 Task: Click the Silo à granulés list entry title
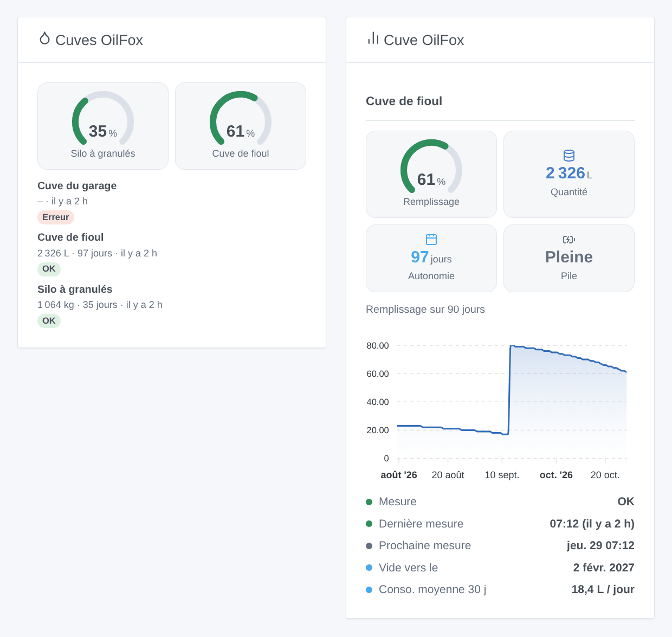point(75,289)
